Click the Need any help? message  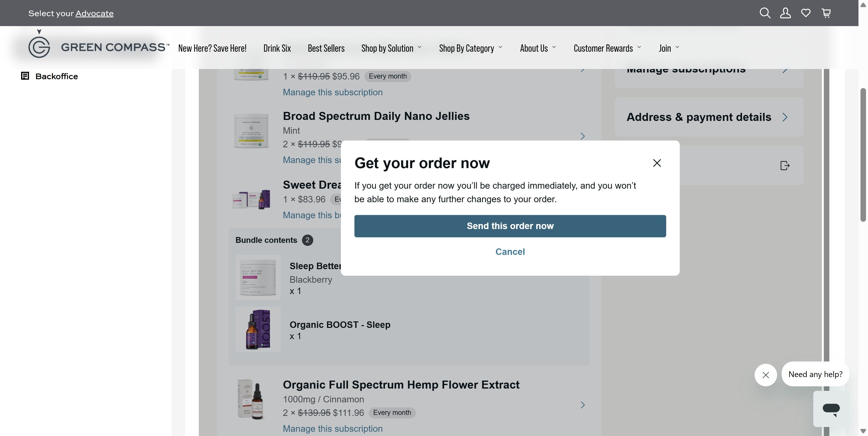[815, 374]
